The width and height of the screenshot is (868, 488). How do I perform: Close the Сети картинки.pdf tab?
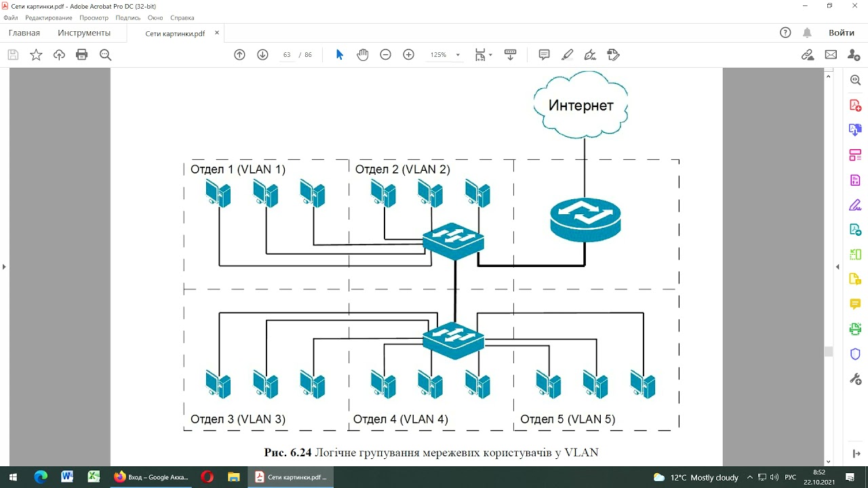click(x=217, y=33)
